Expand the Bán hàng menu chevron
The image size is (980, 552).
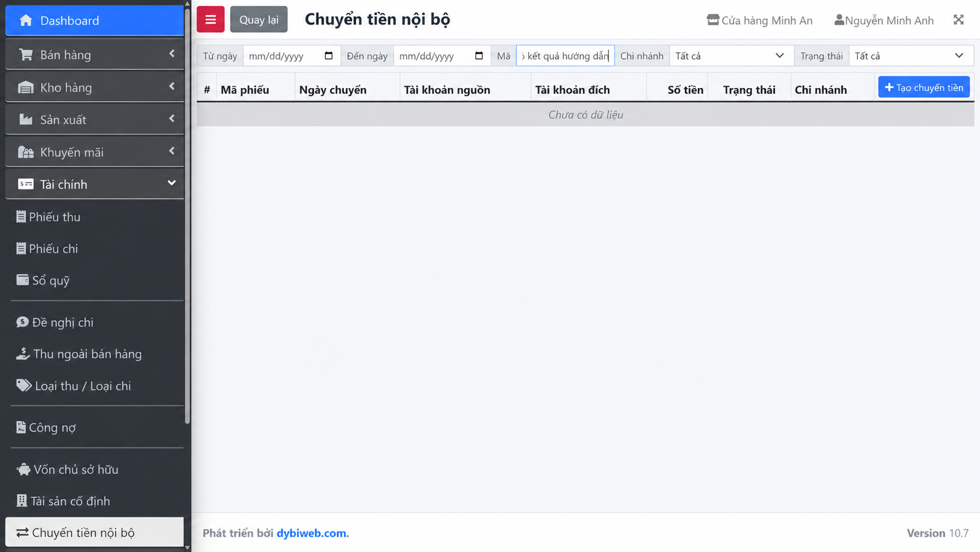point(172,54)
